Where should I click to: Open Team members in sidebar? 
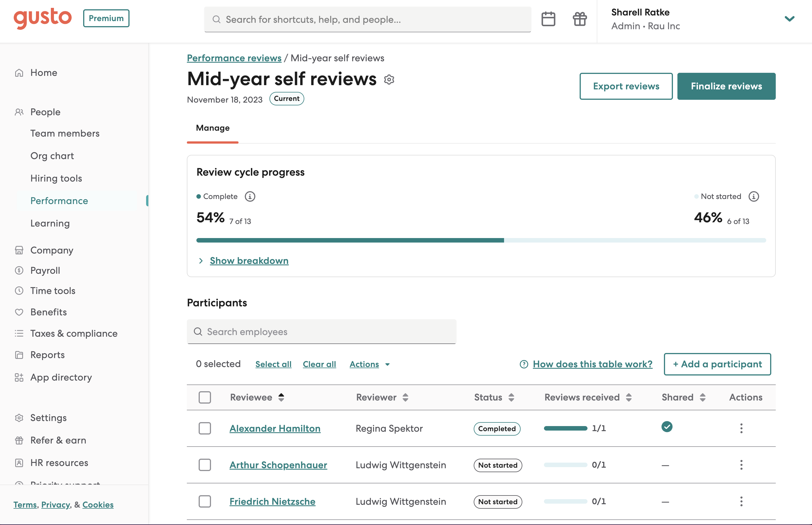pyautogui.click(x=65, y=133)
